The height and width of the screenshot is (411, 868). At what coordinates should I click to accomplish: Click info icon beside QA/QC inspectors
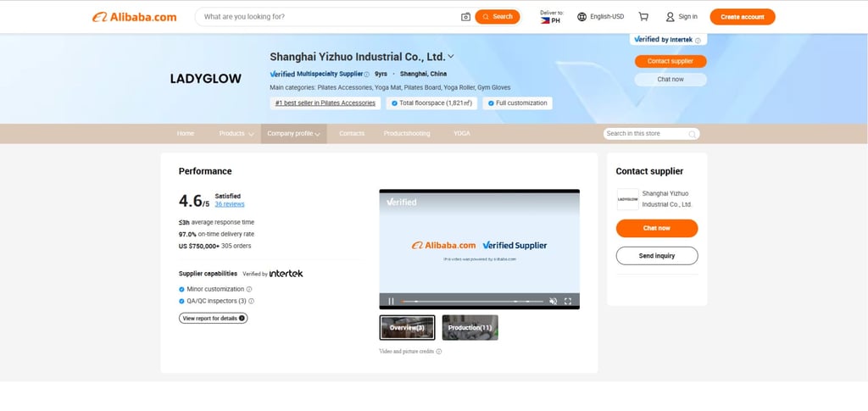[251, 301]
